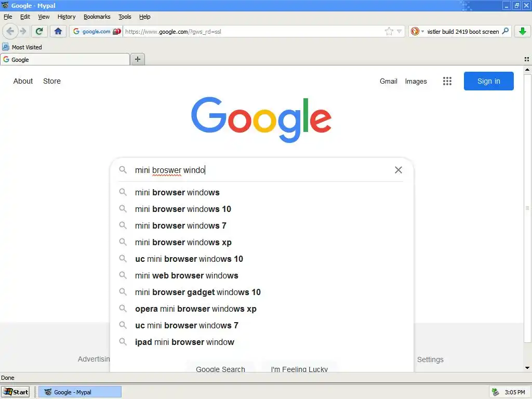Open the Images link
Screen dimensions: 532x399
416,81
